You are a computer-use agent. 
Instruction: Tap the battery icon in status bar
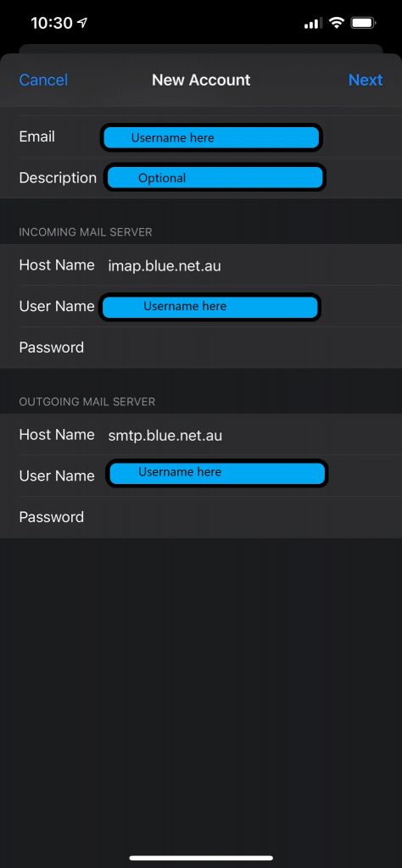(x=364, y=23)
